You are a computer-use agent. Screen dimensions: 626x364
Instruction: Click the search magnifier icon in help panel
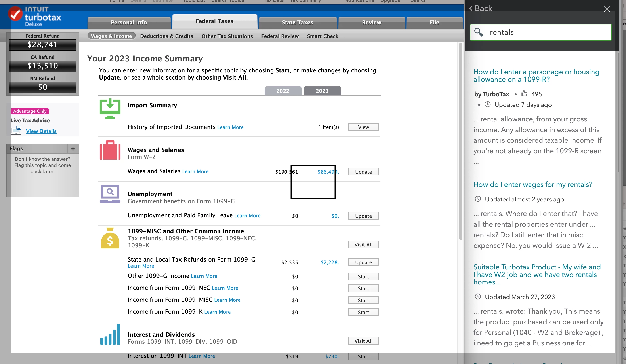[x=478, y=32]
